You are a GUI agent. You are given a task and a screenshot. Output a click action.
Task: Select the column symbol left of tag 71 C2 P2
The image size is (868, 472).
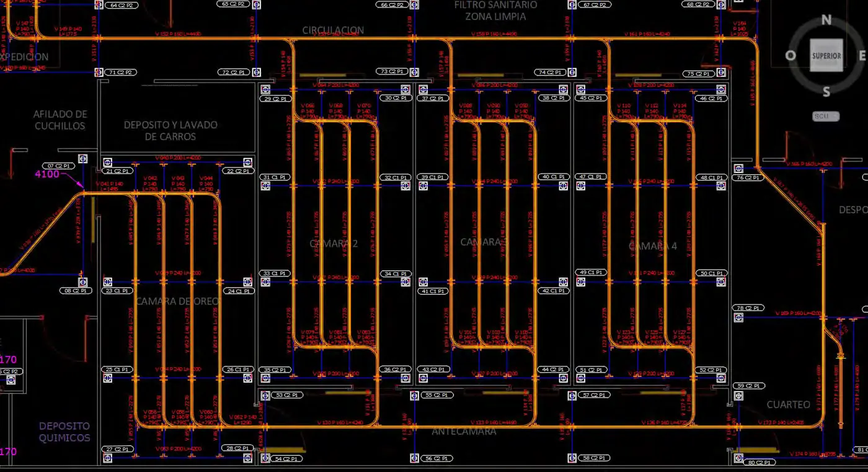pyautogui.click(x=99, y=73)
